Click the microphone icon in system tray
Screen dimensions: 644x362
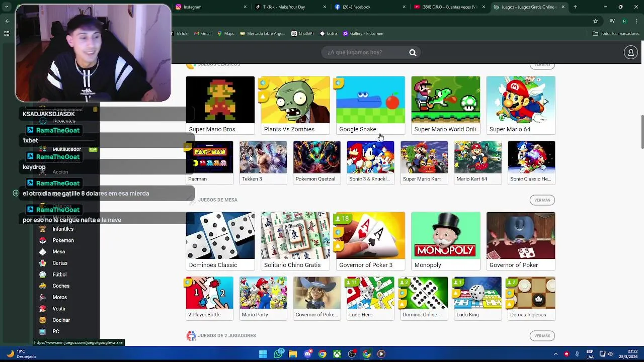(x=577, y=354)
